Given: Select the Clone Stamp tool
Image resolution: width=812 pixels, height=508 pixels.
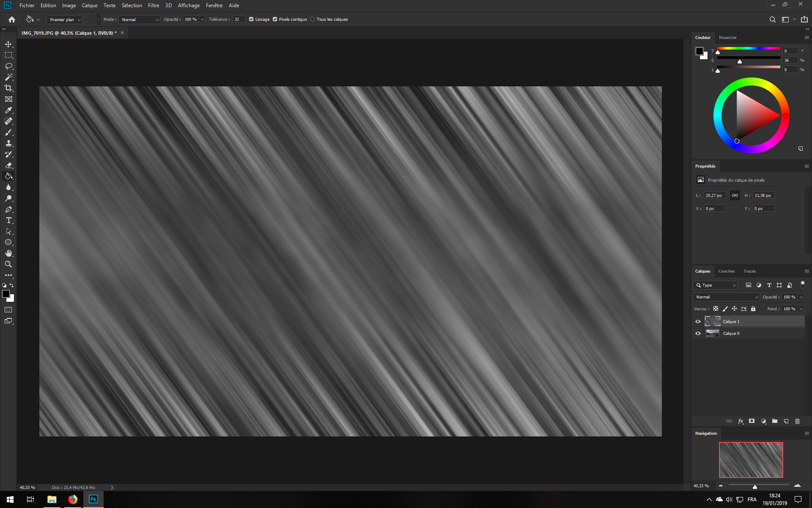Looking at the screenshot, I should [x=8, y=143].
